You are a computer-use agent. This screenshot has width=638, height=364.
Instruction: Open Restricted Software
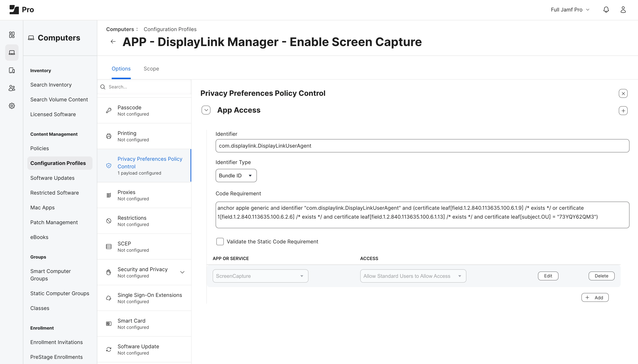[x=55, y=193]
